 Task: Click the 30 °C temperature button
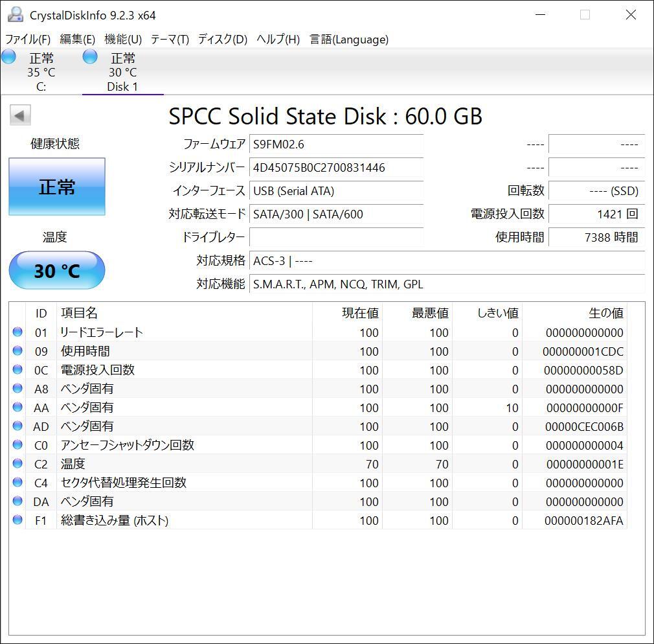(57, 270)
